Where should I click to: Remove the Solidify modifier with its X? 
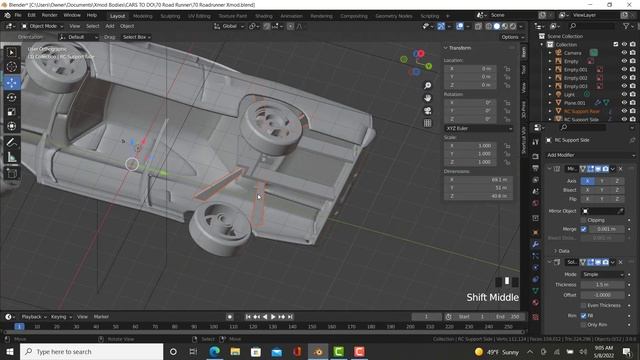621,262
